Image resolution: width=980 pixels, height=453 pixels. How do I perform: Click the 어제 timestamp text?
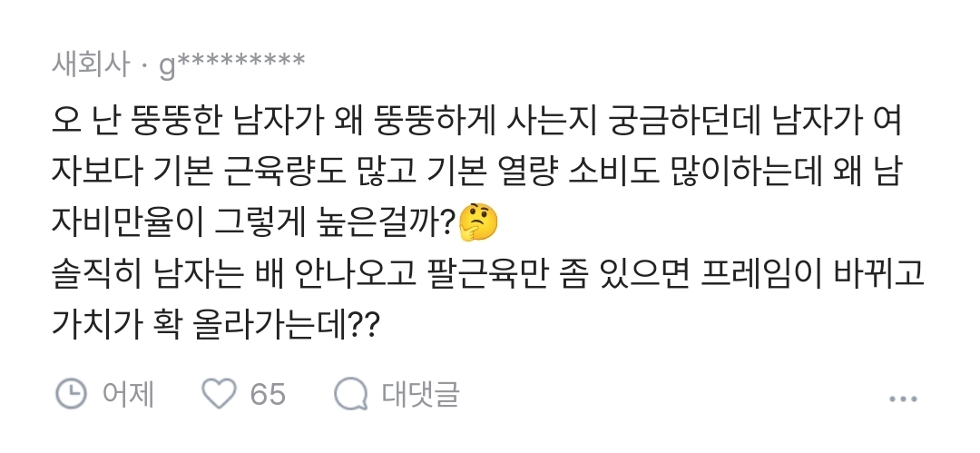click(128, 394)
